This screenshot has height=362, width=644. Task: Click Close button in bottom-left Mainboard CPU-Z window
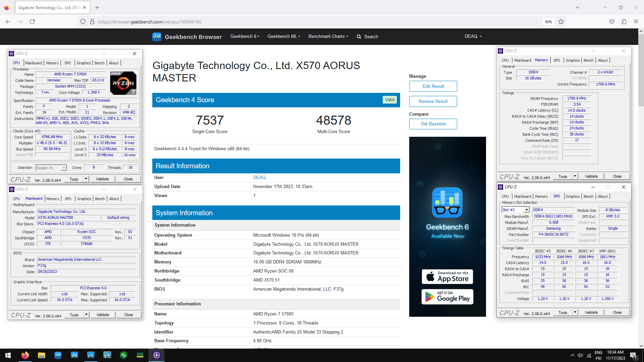click(128, 315)
